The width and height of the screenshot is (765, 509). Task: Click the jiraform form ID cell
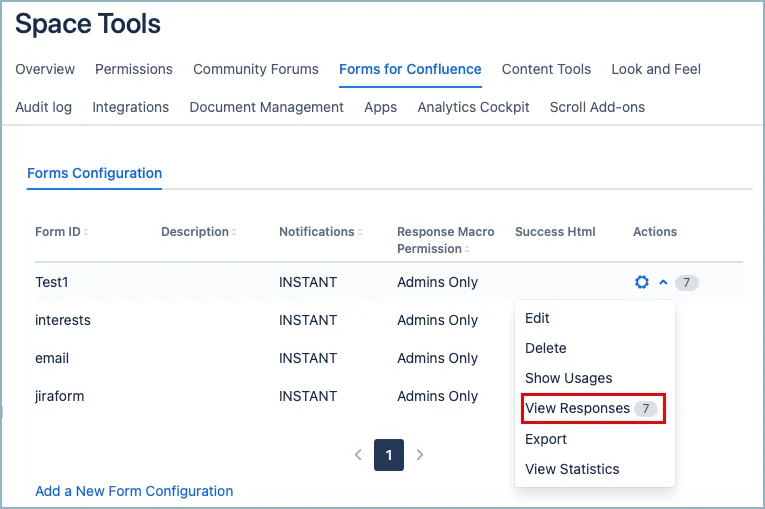60,396
